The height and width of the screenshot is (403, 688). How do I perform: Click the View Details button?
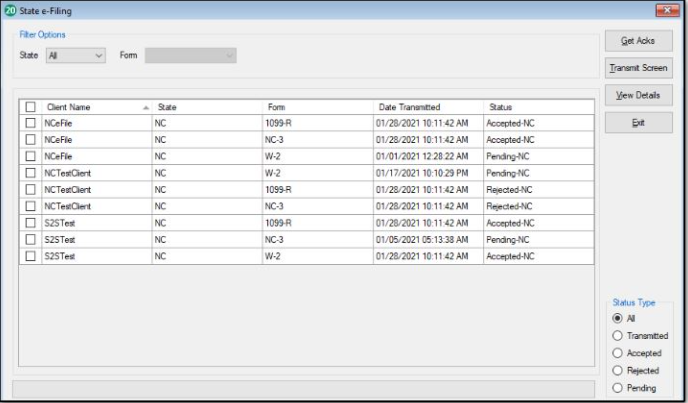[x=638, y=95]
